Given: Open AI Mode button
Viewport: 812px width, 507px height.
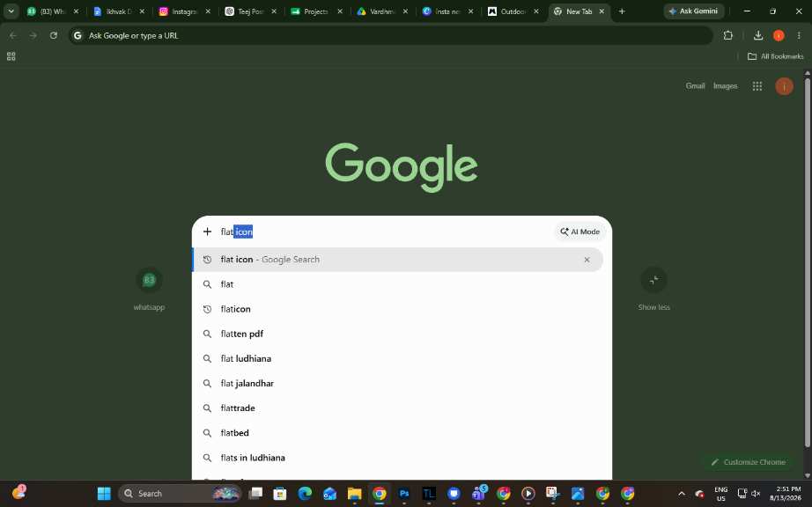Looking at the screenshot, I should click(580, 231).
